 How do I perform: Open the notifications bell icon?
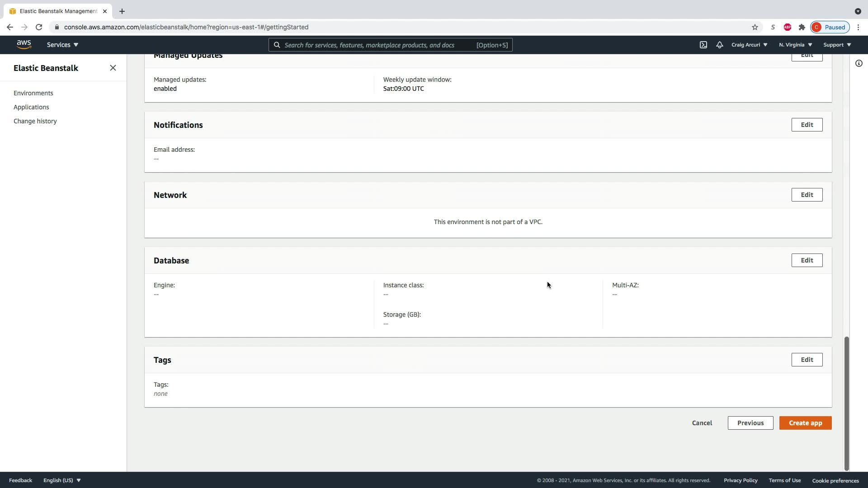click(x=719, y=45)
